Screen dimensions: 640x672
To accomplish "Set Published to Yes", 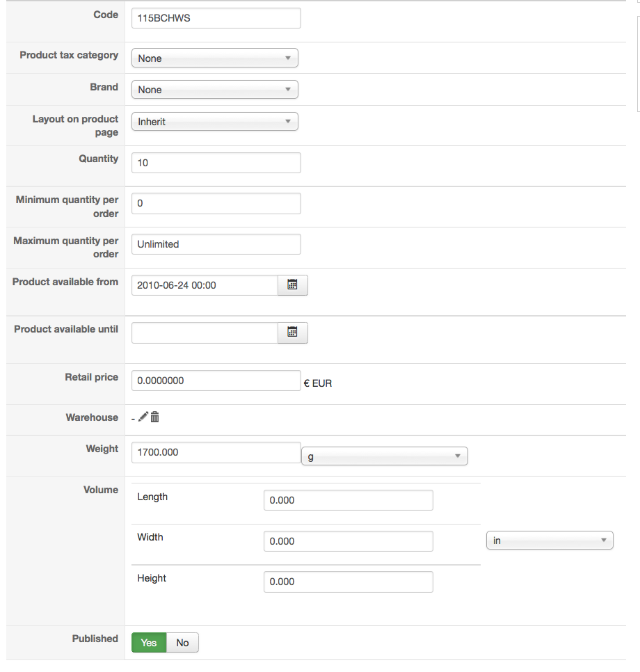I will coord(149,643).
